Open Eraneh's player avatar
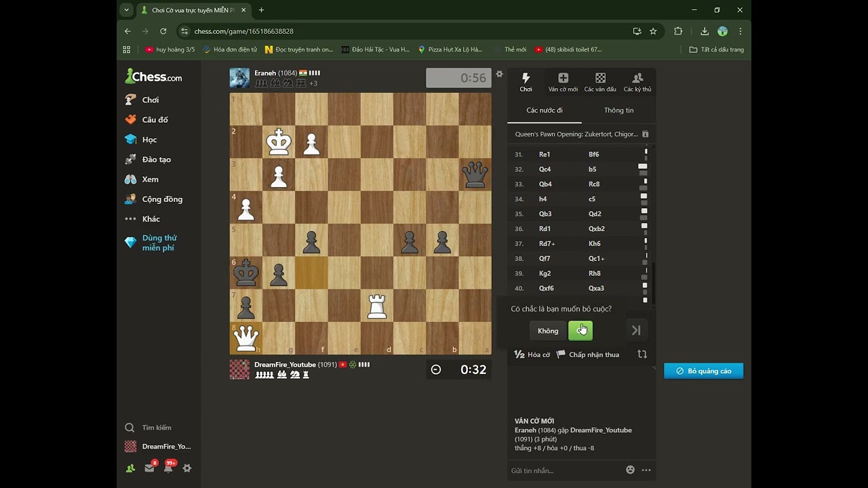Image resolution: width=868 pixels, height=488 pixels. point(239,78)
